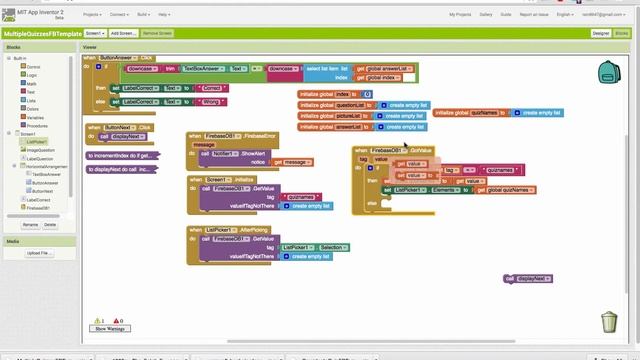Viewport: 640px width, 360px height.
Task: Select the Lists blocks color icon
Action: (x=23, y=100)
